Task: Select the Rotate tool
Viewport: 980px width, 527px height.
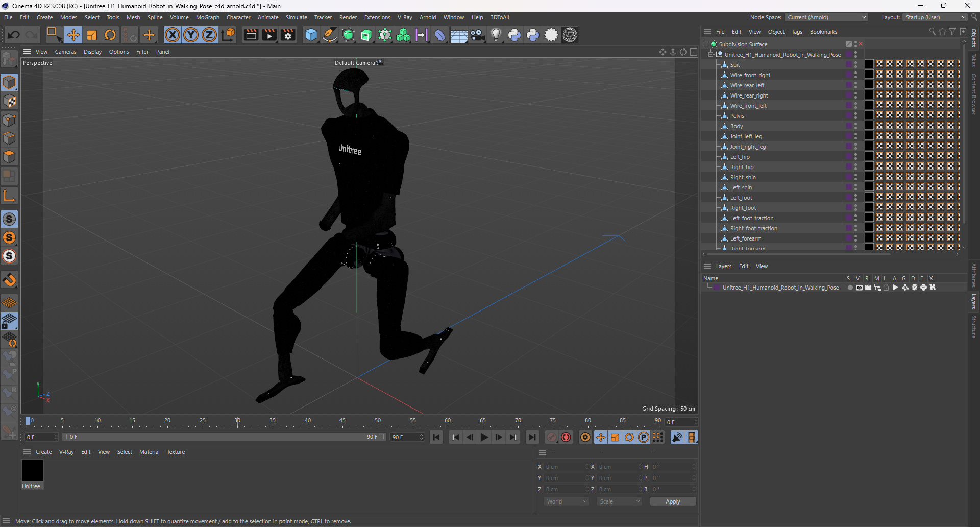Action: [x=110, y=35]
